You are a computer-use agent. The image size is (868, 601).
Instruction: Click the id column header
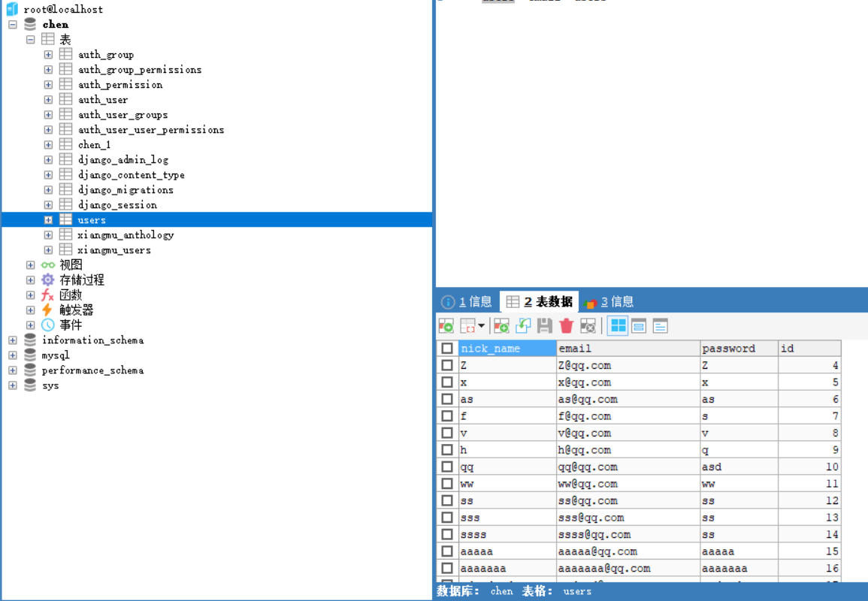coord(809,348)
